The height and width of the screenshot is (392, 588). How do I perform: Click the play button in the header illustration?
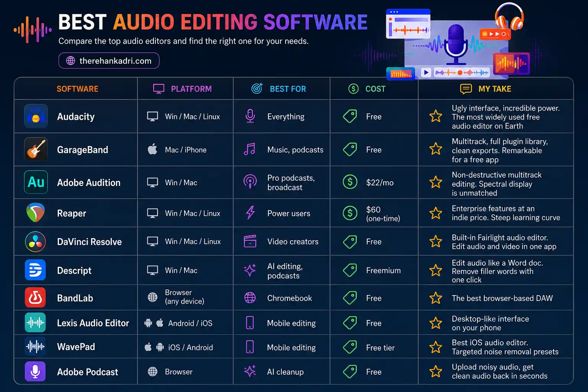coord(426,72)
